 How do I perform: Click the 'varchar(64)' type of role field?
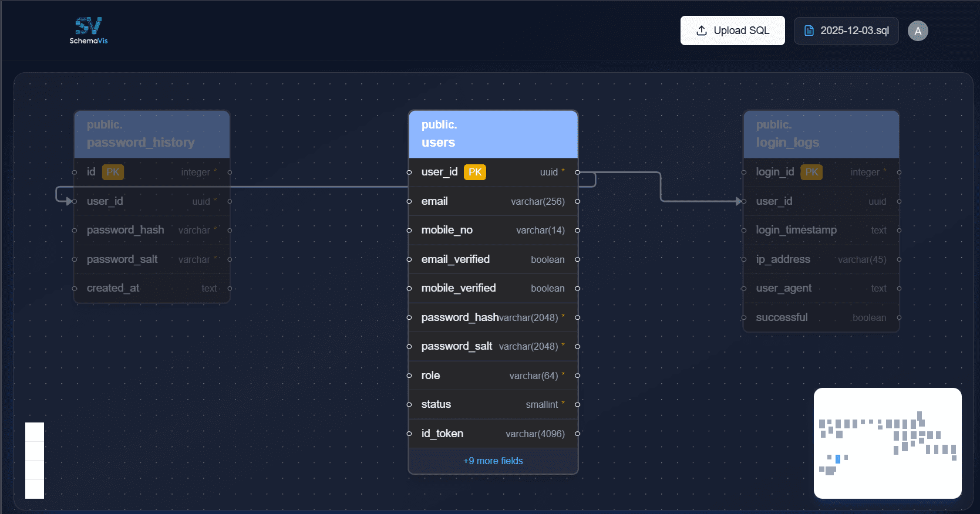[534, 376]
